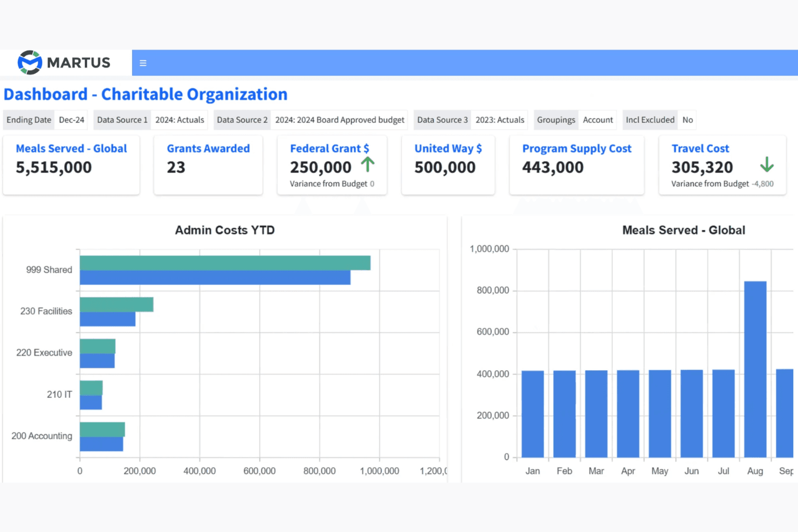Viewport: 798px width, 532px height.
Task: Click the 999 Shared axis label
Action: (49, 270)
